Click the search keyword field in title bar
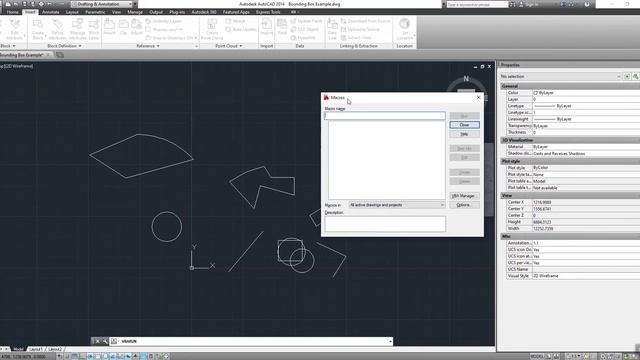This screenshot has width=640, height=360. click(x=477, y=4)
